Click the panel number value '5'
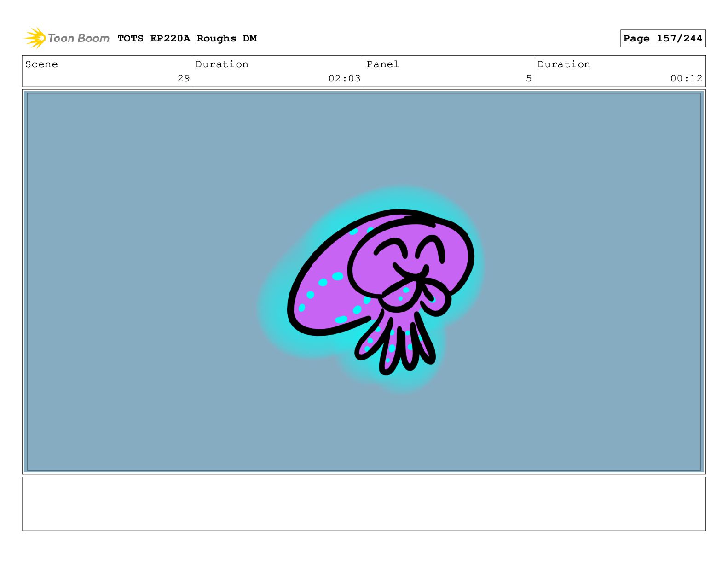 [x=529, y=78]
